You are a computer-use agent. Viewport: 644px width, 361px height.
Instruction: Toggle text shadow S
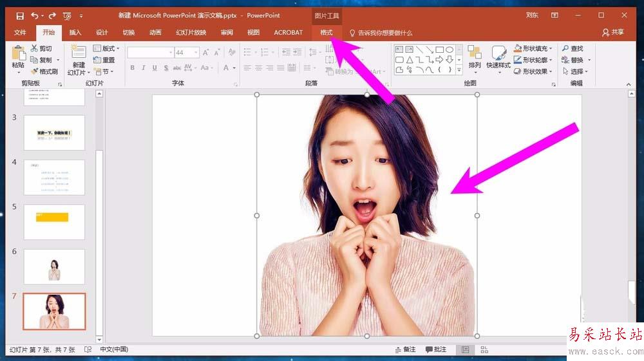[x=166, y=68]
